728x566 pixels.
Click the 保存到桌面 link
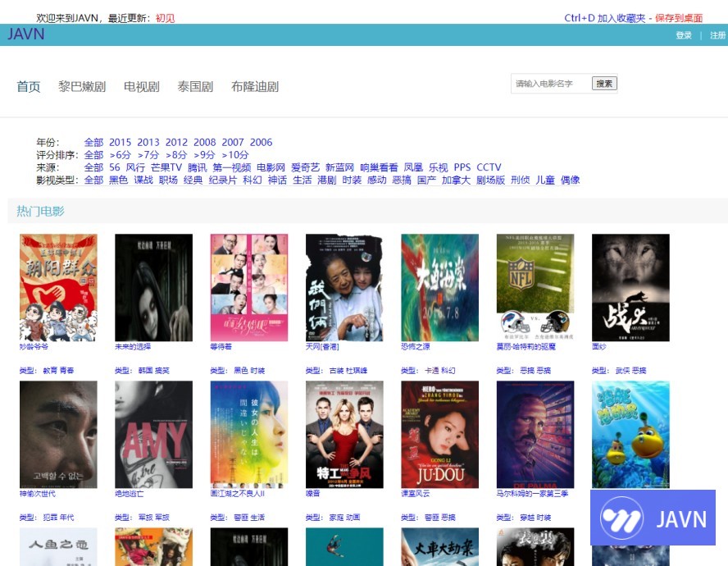pyautogui.click(x=678, y=18)
